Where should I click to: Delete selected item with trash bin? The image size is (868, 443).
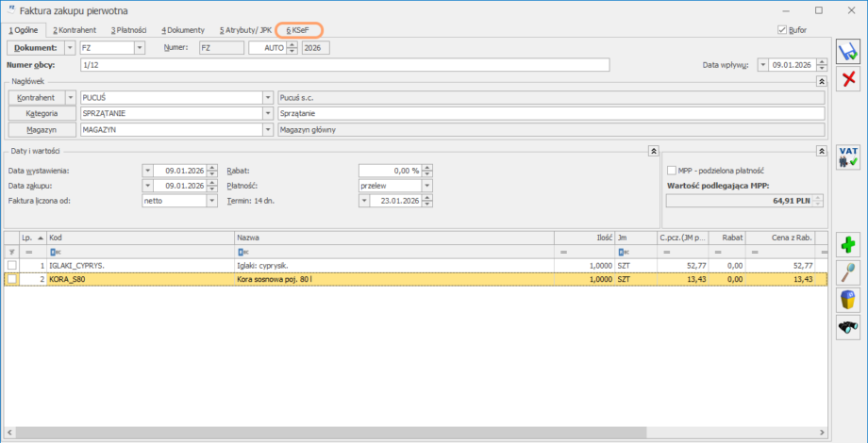click(848, 300)
